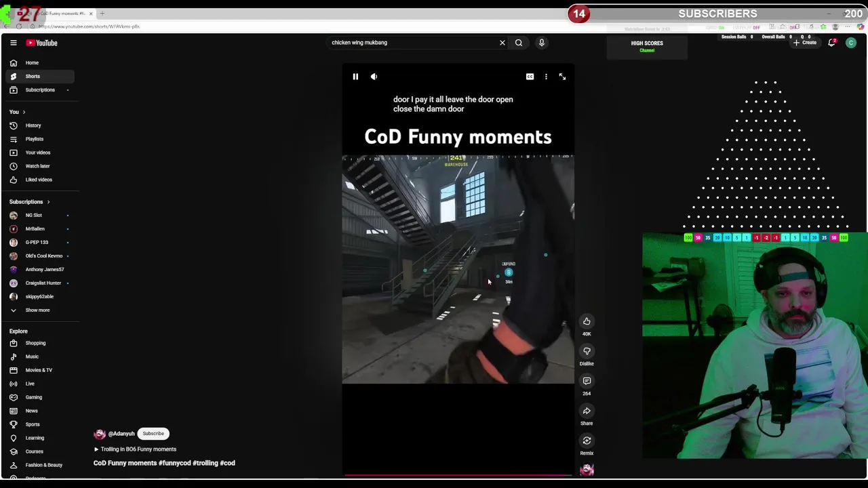Enter fullscreen on the Short

(x=562, y=77)
